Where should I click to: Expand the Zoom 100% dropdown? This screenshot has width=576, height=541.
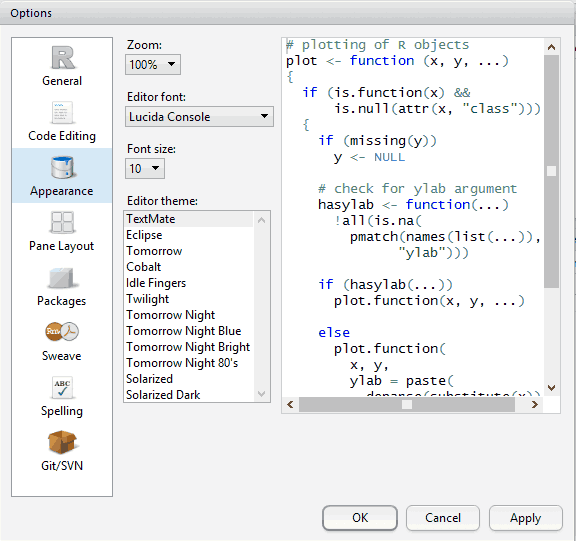[153, 65]
